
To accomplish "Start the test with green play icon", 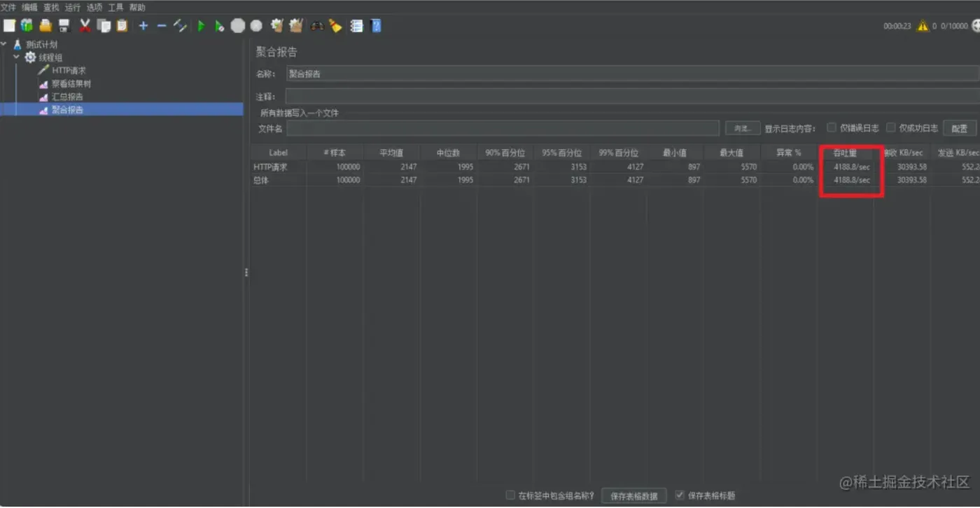I will coord(201,26).
